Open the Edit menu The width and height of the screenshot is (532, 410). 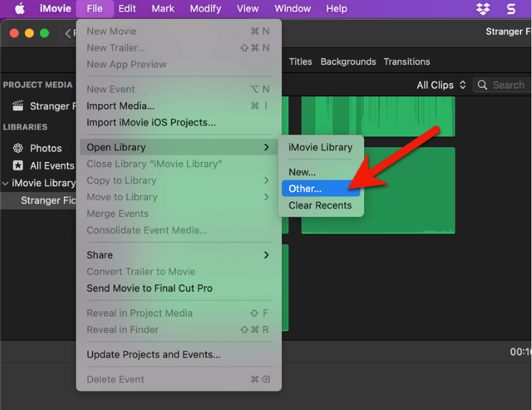pyautogui.click(x=127, y=8)
